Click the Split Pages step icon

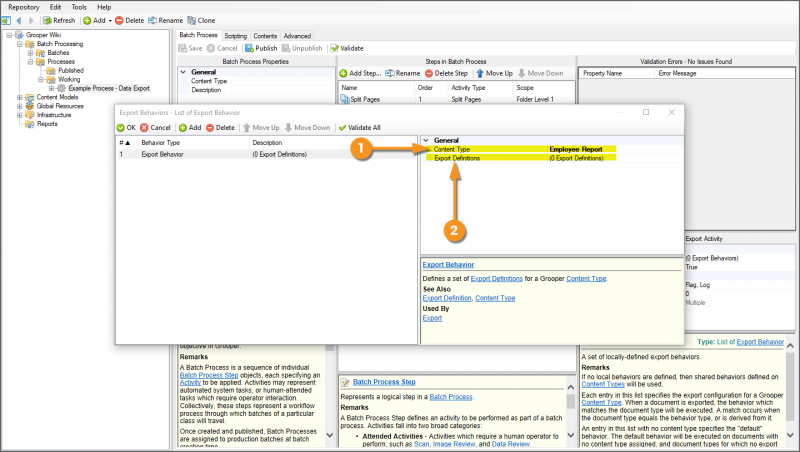point(345,99)
